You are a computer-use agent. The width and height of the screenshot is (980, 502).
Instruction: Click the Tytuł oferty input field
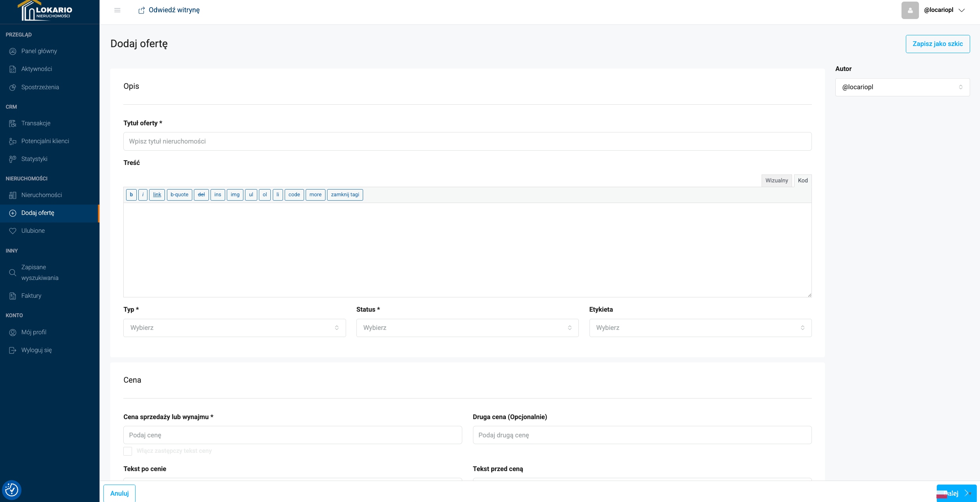click(x=467, y=142)
